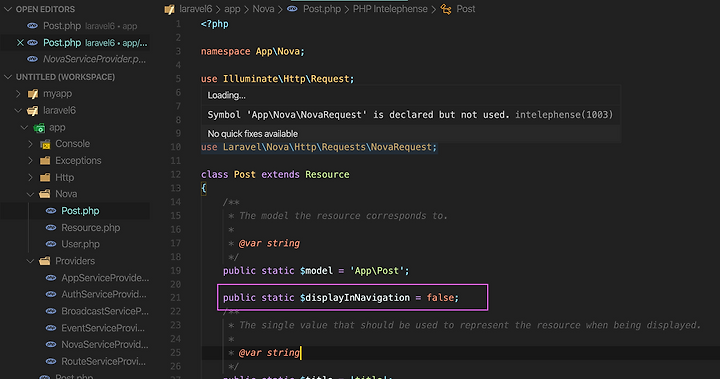Place cursor on the displayInNavigation line
This screenshot has width=720, height=379.
click(x=341, y=298)
